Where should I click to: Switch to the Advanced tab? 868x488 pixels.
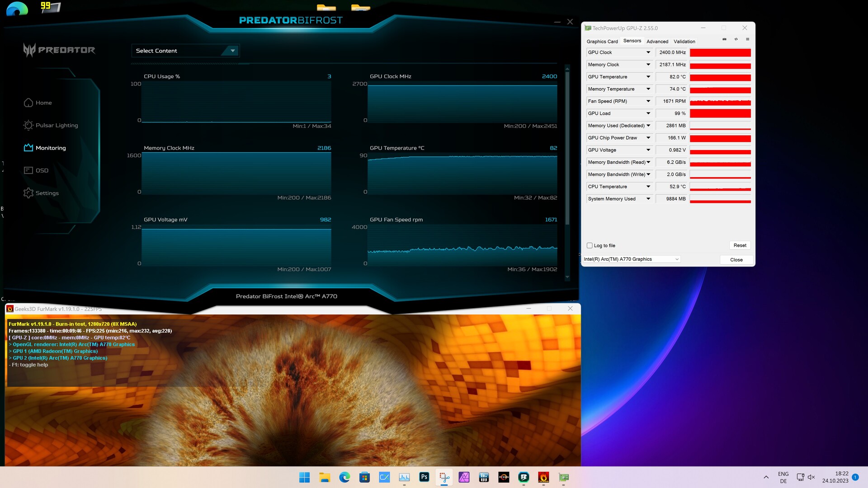(x=657, y=41)
